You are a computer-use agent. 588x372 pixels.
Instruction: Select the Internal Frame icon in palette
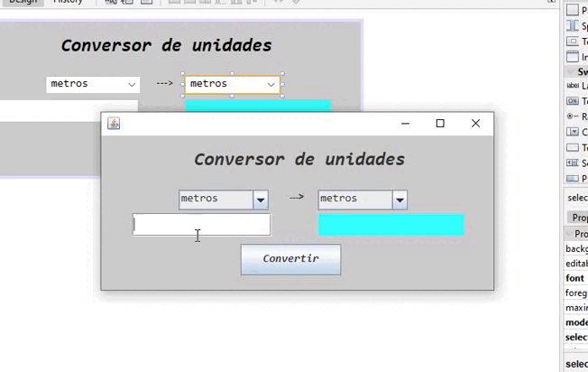pos(573,57)
